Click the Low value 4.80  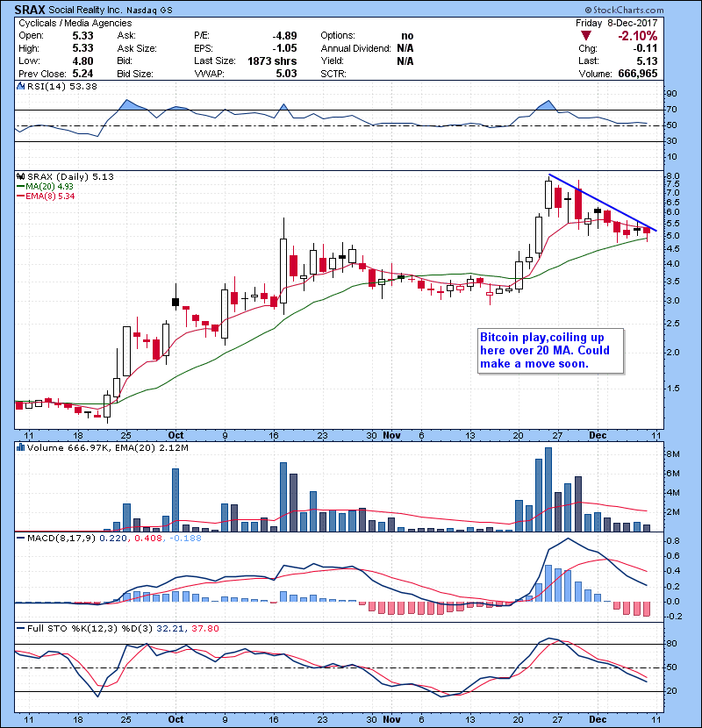click(82, 61)
